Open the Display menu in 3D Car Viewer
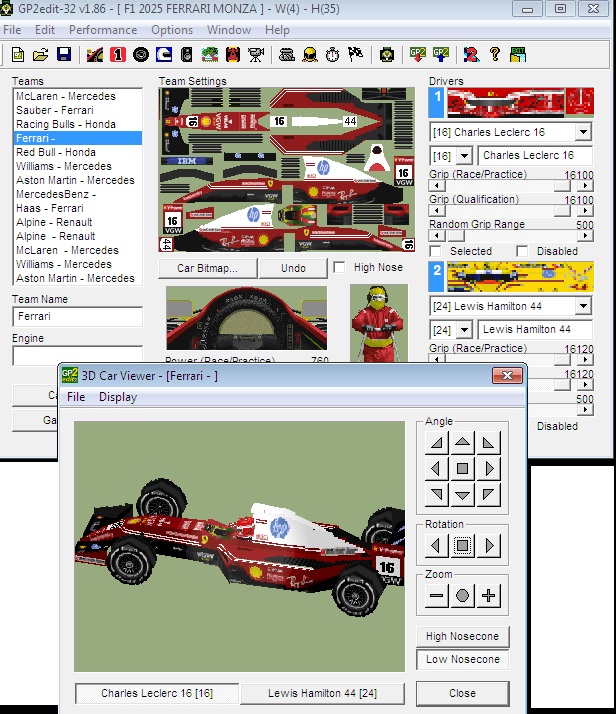Screen dimensions: 616x714 [118, 397]
